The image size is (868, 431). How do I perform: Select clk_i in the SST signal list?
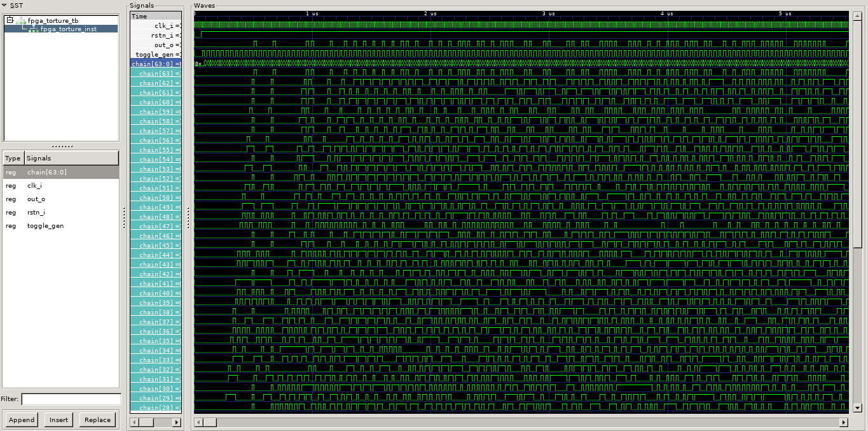[x=61, y=185]
